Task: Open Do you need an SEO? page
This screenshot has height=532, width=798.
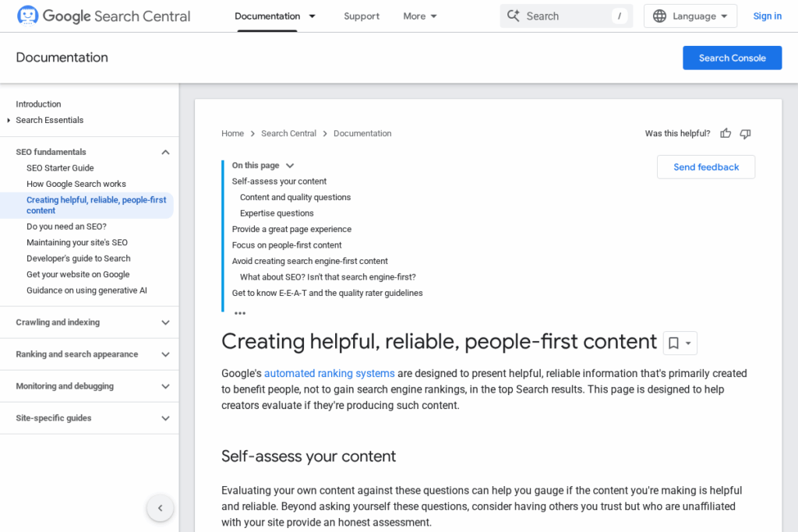Action: click(x=67, y=227)
